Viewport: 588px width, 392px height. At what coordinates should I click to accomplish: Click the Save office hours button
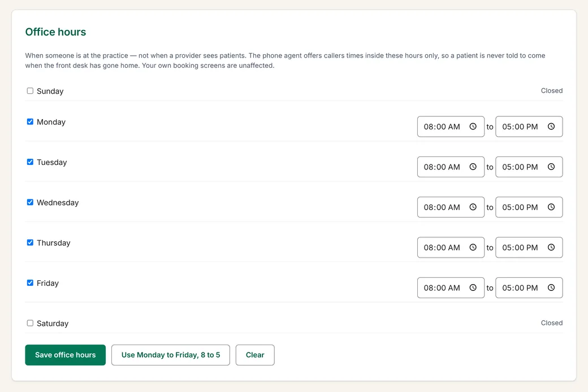(65, 355)
